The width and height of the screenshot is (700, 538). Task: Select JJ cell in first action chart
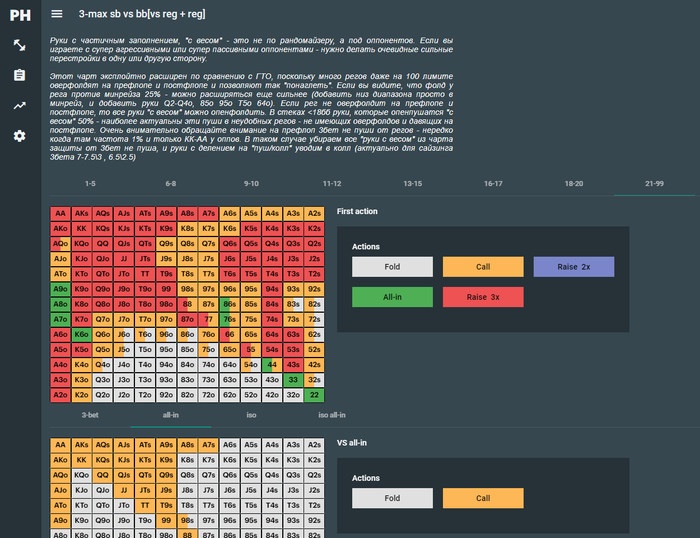[x=124, y=259]
